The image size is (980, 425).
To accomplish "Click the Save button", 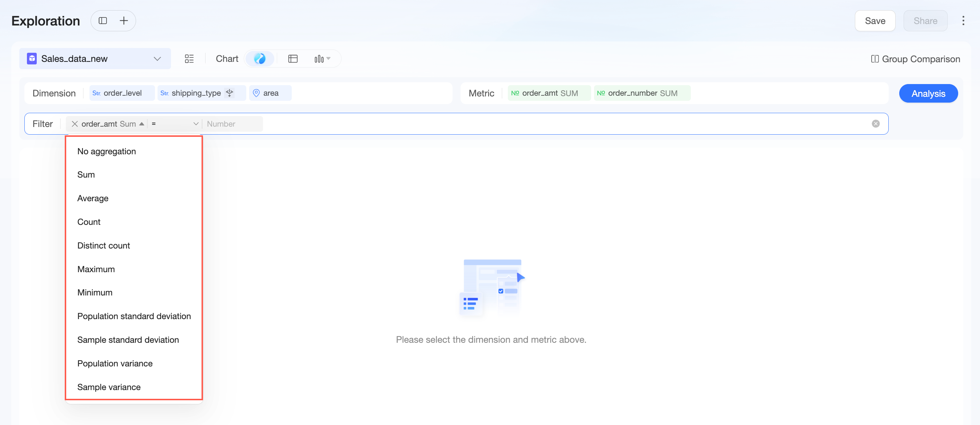I will [x=875, y=20].
